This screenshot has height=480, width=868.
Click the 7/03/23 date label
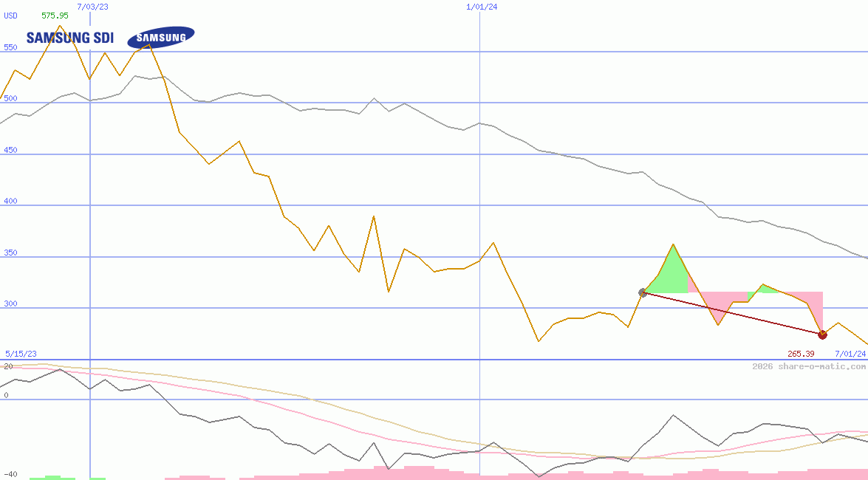pos(92,7)
